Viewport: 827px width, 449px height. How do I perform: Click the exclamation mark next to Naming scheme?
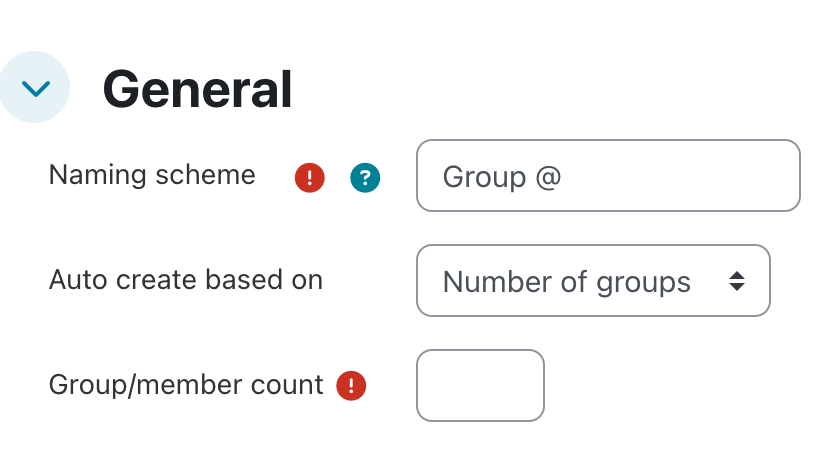tap(310, 178)
